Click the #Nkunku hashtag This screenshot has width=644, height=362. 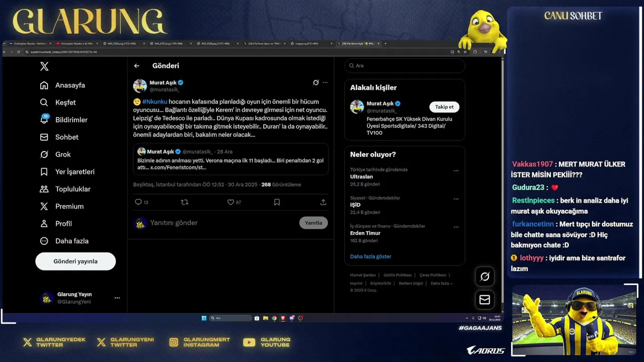[155, 102]
